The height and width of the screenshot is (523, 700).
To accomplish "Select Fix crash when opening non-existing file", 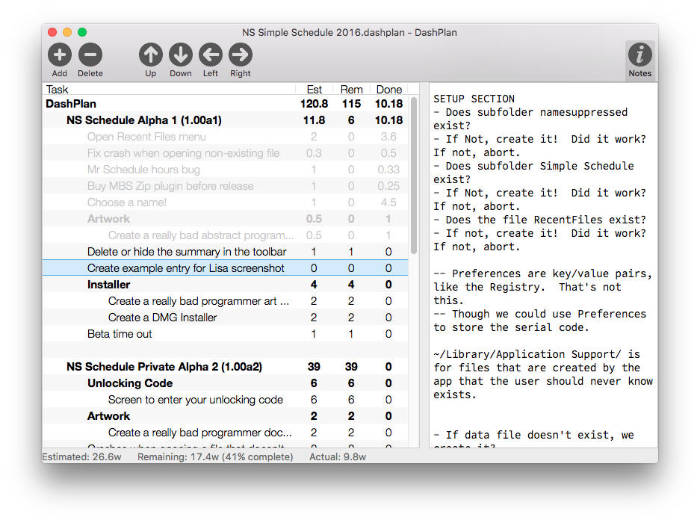I will coord(225,153).
